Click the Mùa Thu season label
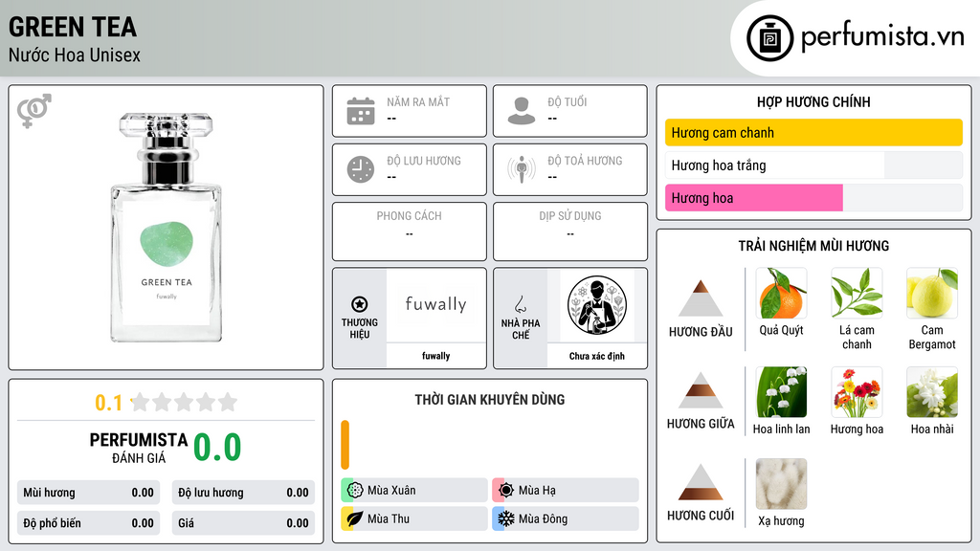This screenshot has height=551, width=980. pos(389,518)
